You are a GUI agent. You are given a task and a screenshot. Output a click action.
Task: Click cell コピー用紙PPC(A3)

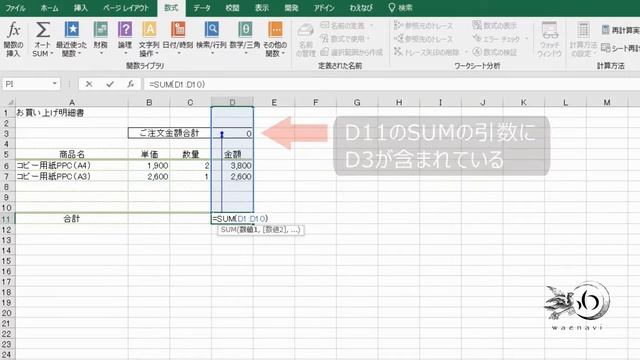[x=72, y=176]
